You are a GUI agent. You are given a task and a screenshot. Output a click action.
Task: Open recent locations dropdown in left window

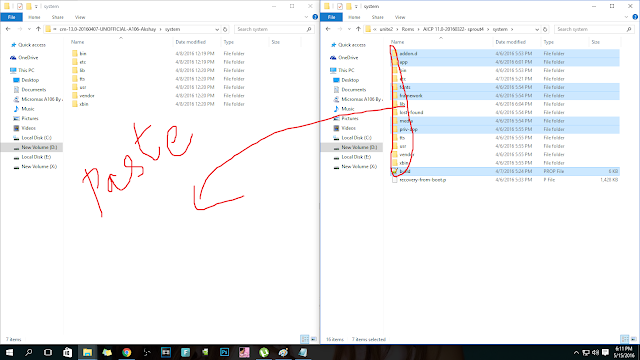click(29, 29)
